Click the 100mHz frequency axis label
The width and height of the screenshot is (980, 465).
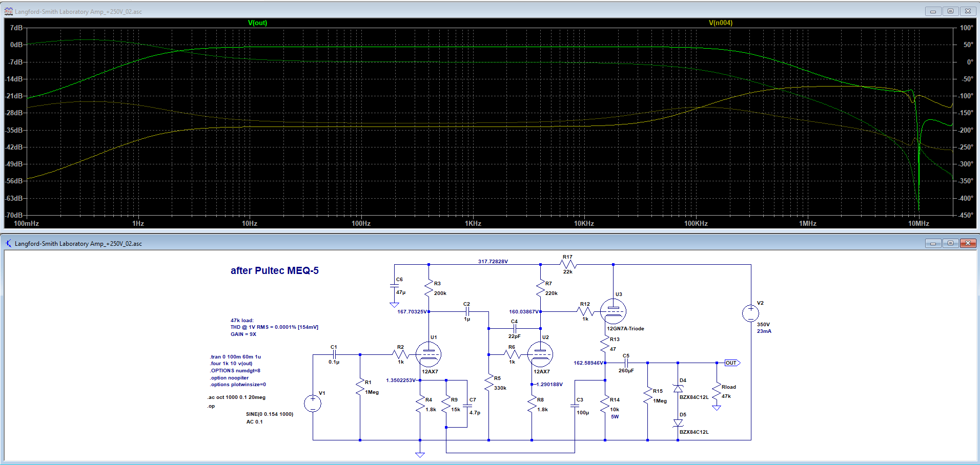(26, 224)
